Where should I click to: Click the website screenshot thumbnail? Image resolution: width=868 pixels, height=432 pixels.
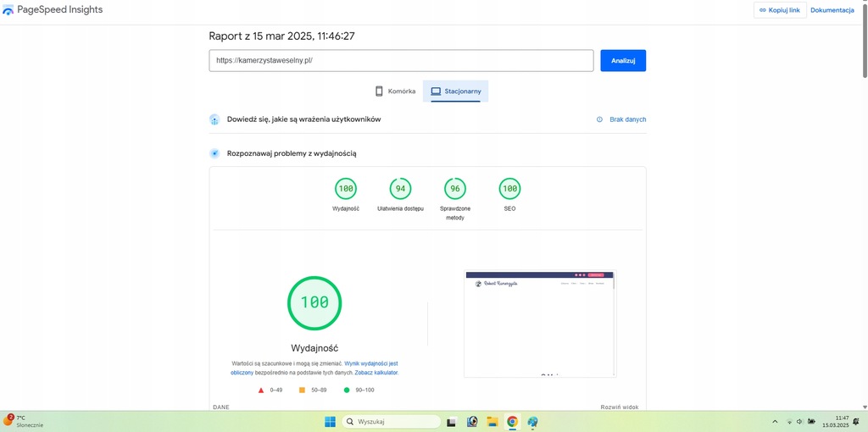(x=540, y=324)
